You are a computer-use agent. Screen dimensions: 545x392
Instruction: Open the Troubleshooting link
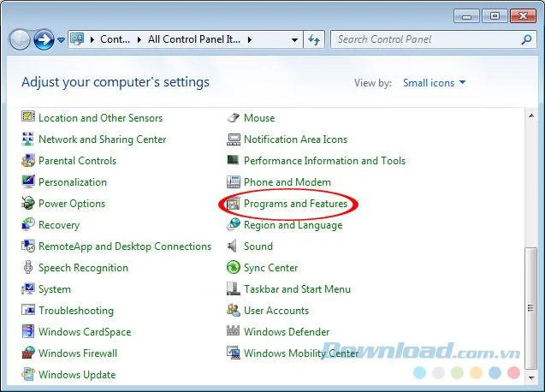coord(76,311)
